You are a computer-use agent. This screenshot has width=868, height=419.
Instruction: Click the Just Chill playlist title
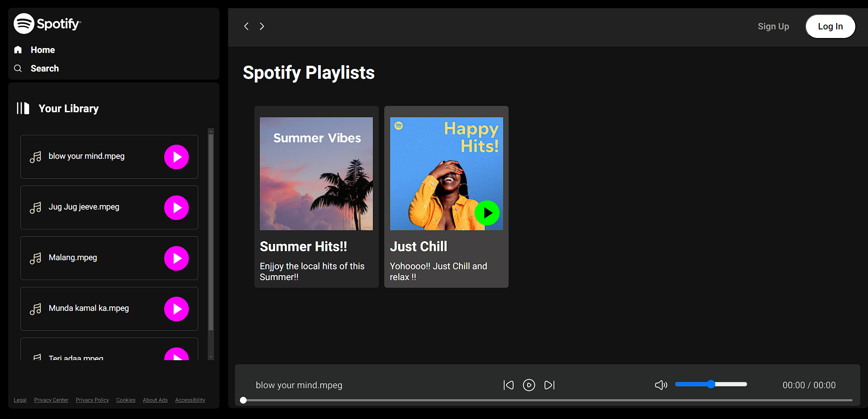[419, 247]
